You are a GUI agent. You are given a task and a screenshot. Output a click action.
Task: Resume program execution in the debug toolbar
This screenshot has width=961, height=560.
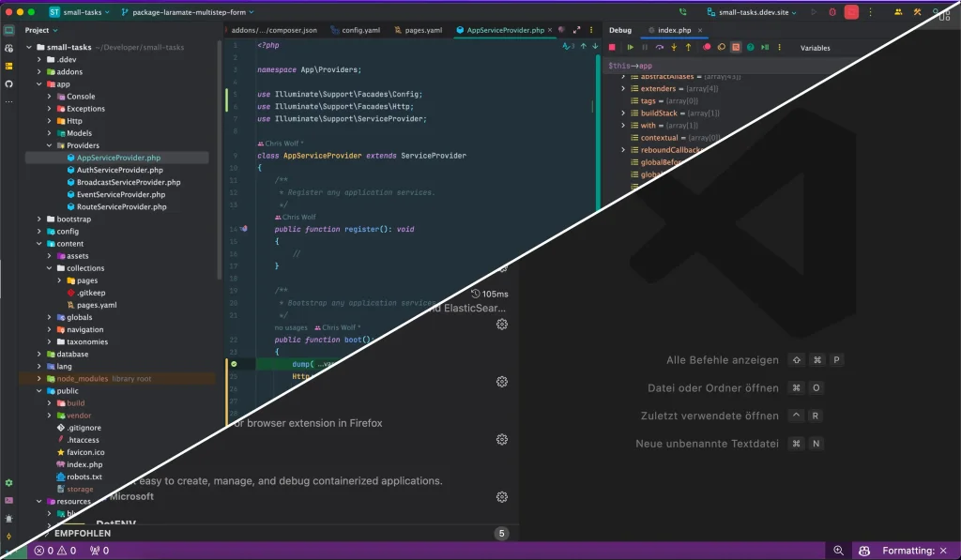coord(631,47)
